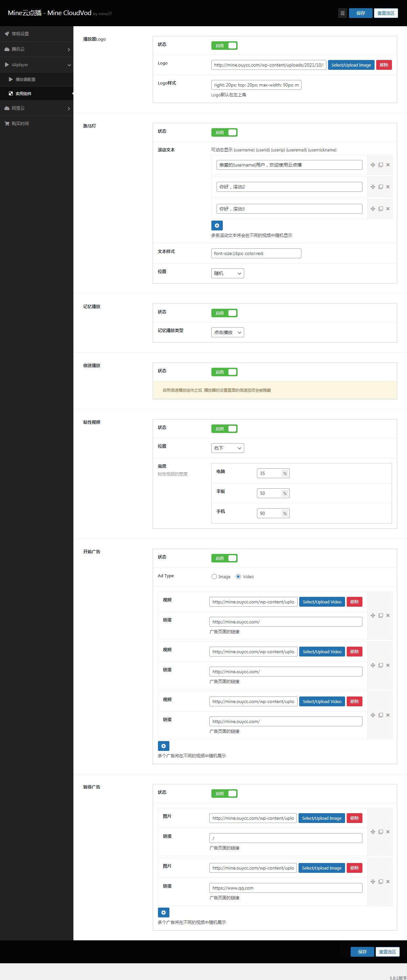Delete the pause-ad group linking to qq.com
Viewport: 407px width, 980px height.
point(388,881)
